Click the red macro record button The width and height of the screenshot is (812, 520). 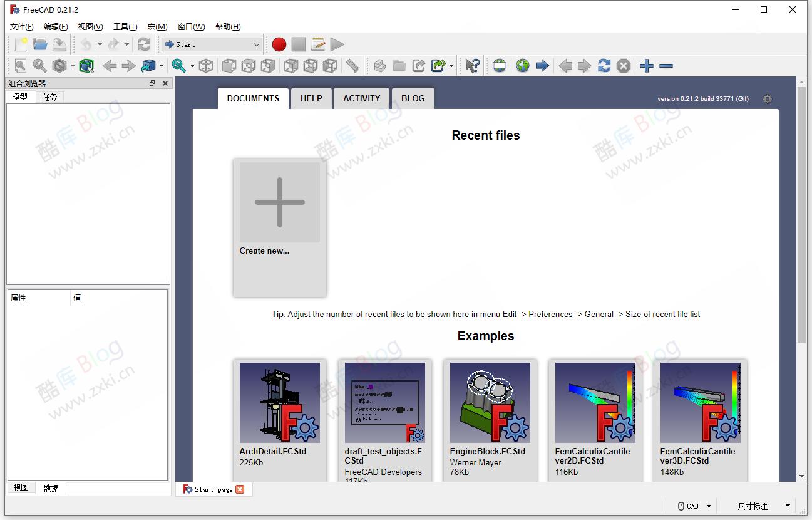click(x=279, y=44)
